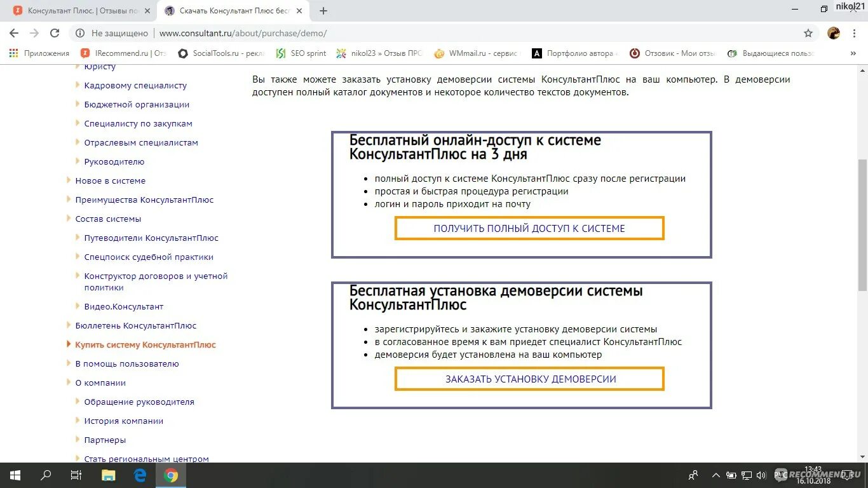The height and width of the screenshot is (488, 868).
Task: Open 'Партнеры' sidebar link
Action: 105,440
